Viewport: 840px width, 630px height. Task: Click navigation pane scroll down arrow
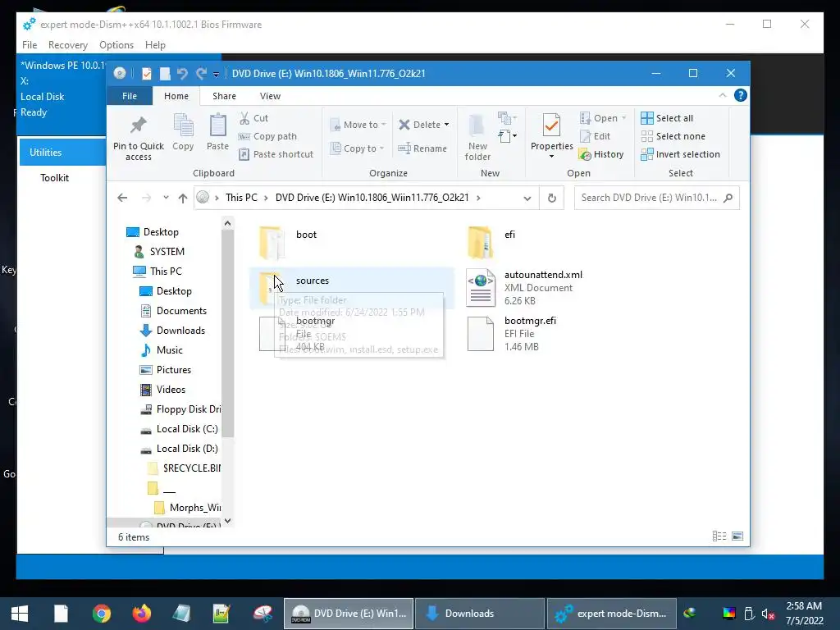(x=228, y=521)
